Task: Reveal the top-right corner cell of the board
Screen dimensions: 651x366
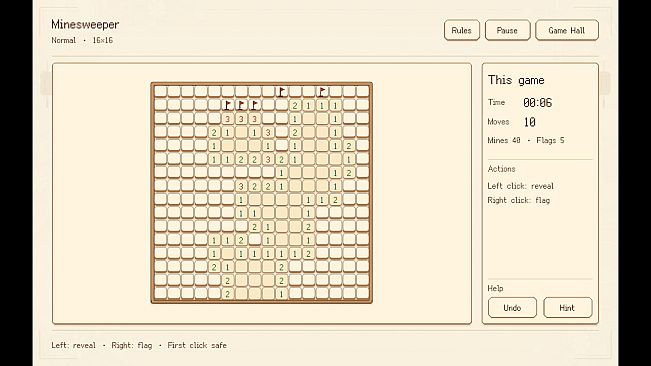Action: coord(362,92)
